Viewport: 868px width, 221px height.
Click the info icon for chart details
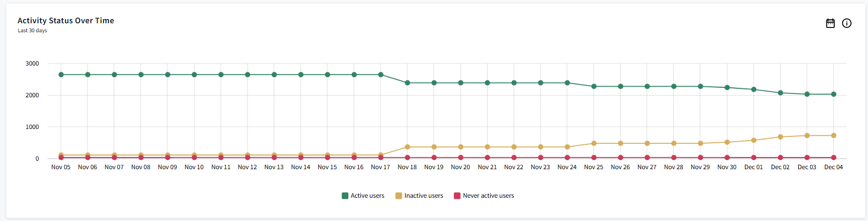tap(846, 23)
